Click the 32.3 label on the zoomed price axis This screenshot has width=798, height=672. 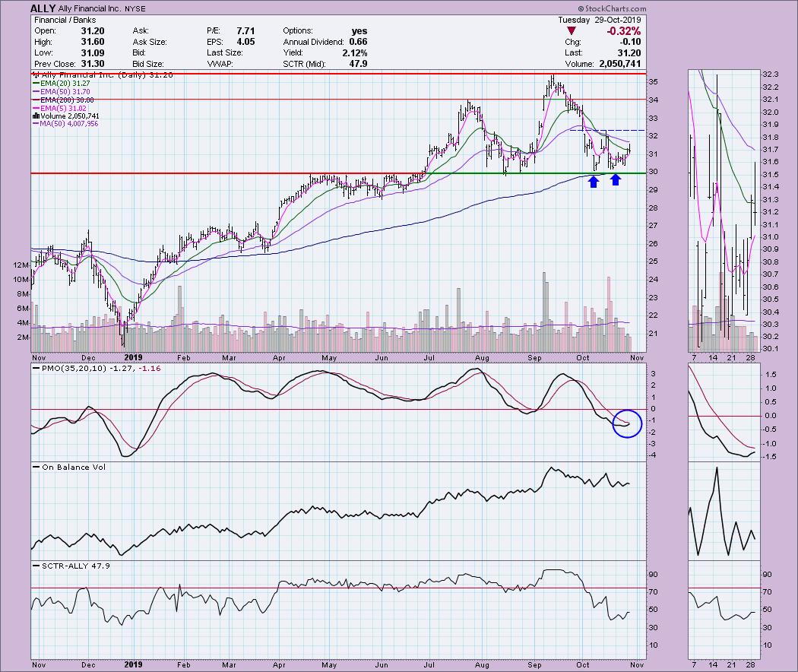click(x=770, y=74)
